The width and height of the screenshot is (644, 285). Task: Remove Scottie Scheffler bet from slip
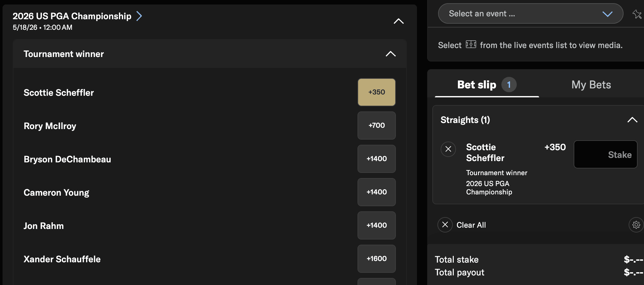(448, 149)
